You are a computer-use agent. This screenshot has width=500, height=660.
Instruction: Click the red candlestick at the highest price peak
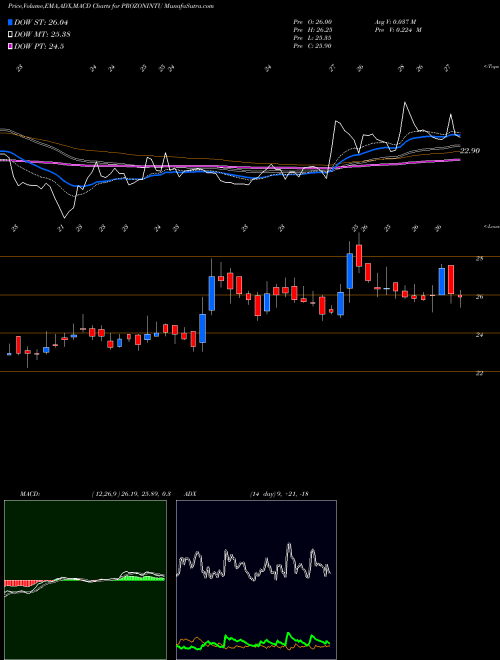coord(359,255)
